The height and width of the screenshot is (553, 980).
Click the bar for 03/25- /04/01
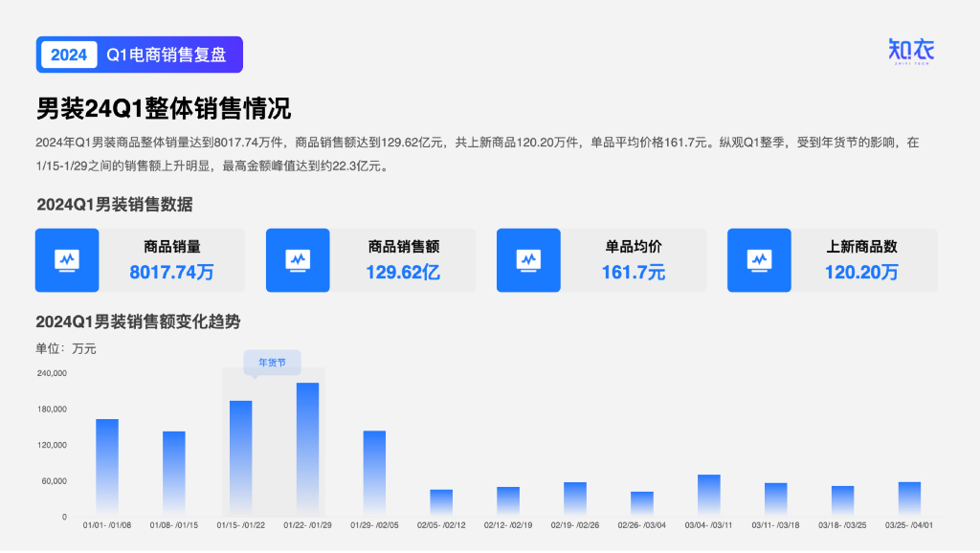(909, 498)
